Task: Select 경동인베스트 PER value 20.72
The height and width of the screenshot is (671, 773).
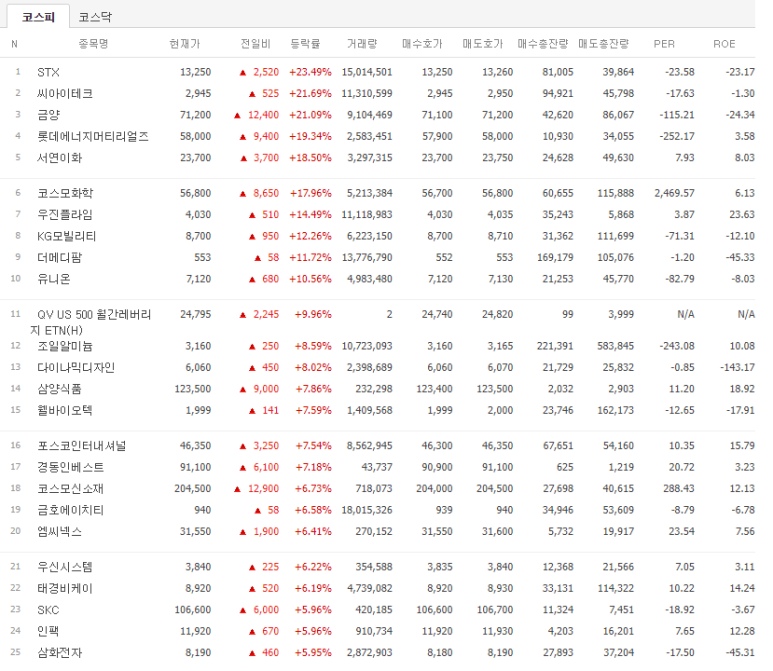Action: click(x=682, y=467)
